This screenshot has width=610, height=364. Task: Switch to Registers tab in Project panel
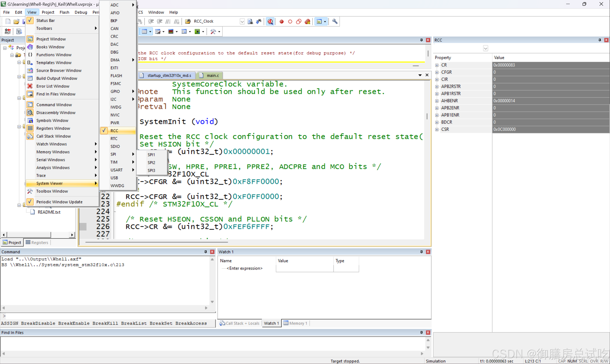tap(37, 242)
